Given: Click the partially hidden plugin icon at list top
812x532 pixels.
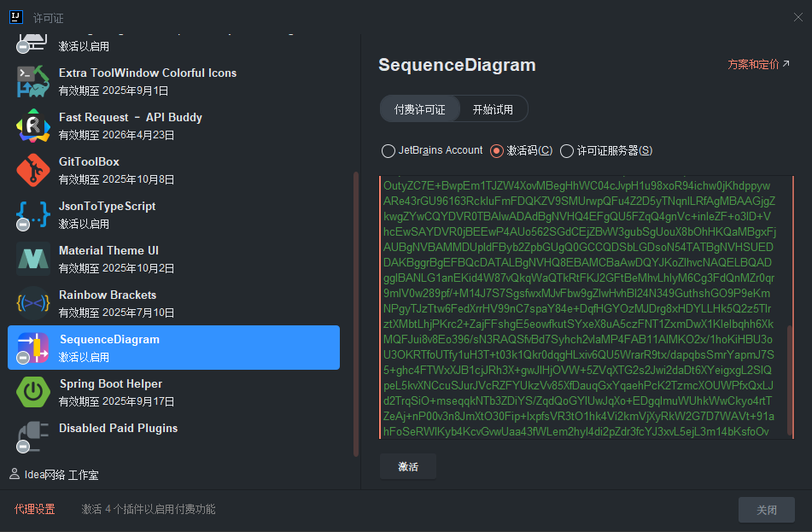Looking at the screenshot, I should click(x=32, y=44).
